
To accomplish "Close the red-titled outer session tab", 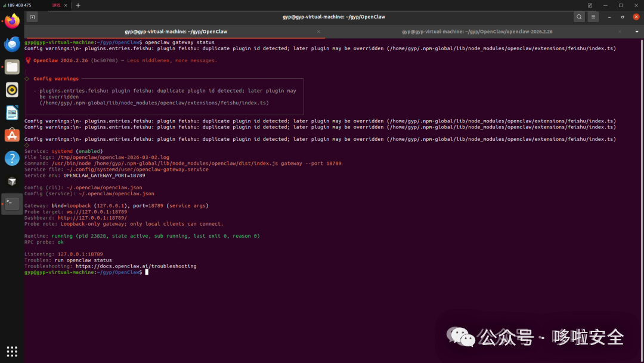I will 66,5.
